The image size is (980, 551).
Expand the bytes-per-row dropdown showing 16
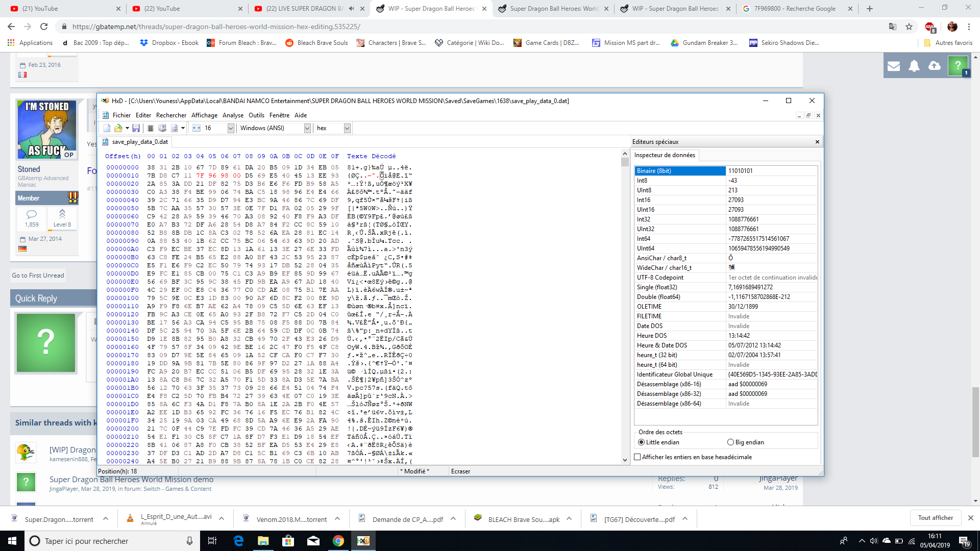tap(231, 128)
